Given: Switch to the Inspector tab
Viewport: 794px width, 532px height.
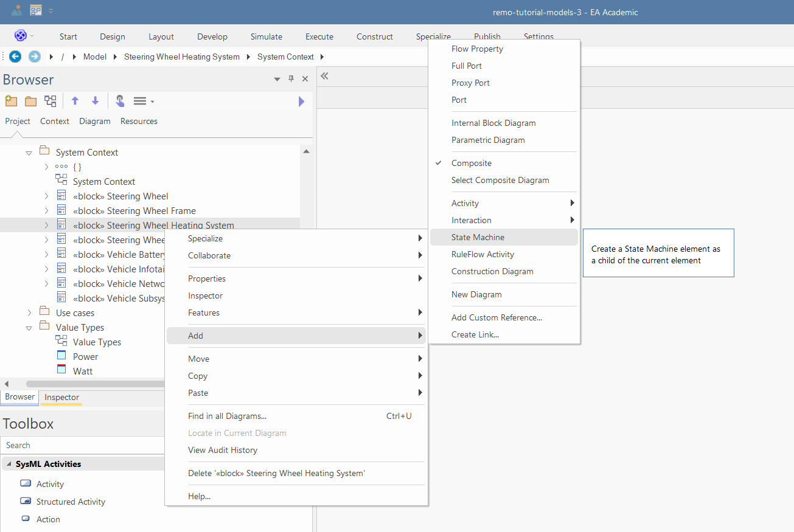Looking at the screenshot, I should [61, 398].
